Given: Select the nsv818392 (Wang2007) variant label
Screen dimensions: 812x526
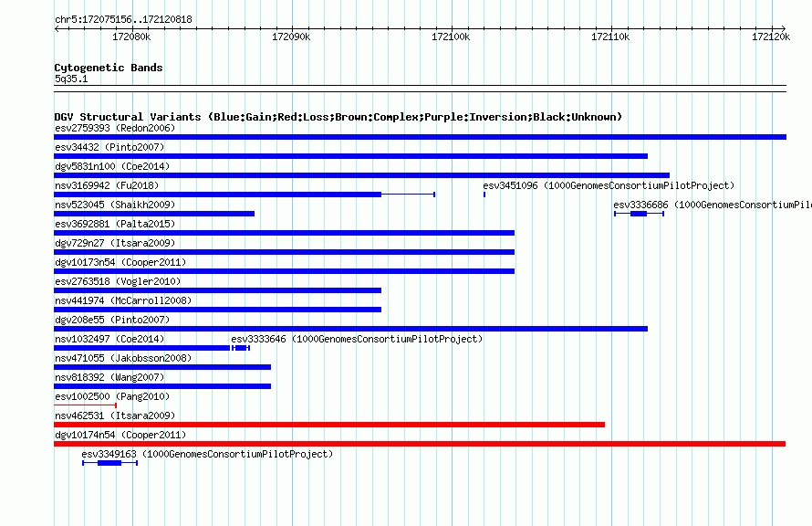Looking at the screenshot, I should pos(109,377).
